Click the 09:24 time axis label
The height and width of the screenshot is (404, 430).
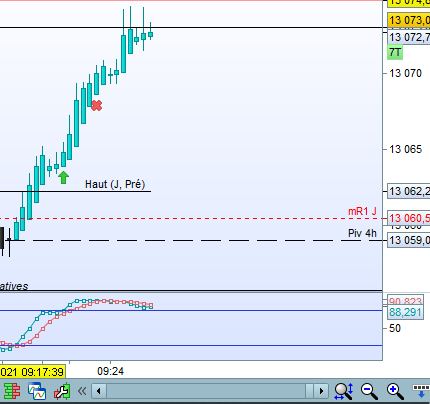tap(110, 371)
